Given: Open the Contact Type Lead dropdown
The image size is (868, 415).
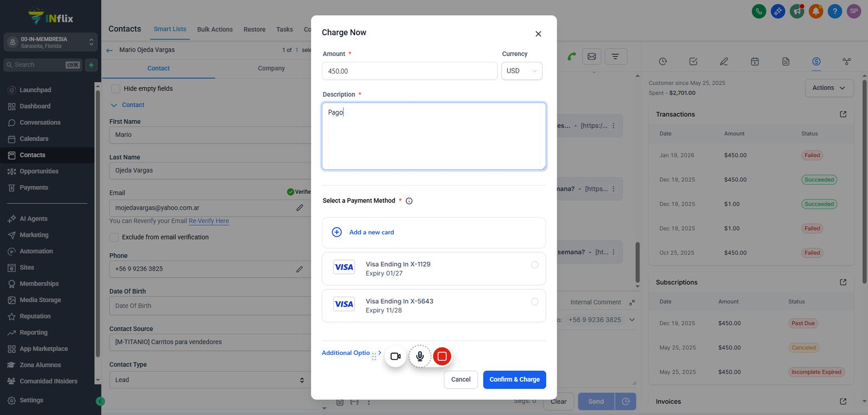Looking at the screenshot, I should [x=210, y=380].
